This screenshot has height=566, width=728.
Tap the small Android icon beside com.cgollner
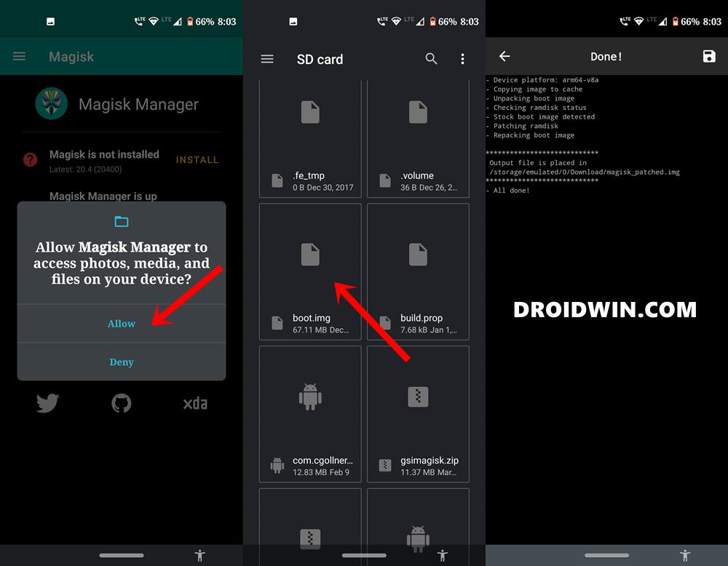(277, 466)
